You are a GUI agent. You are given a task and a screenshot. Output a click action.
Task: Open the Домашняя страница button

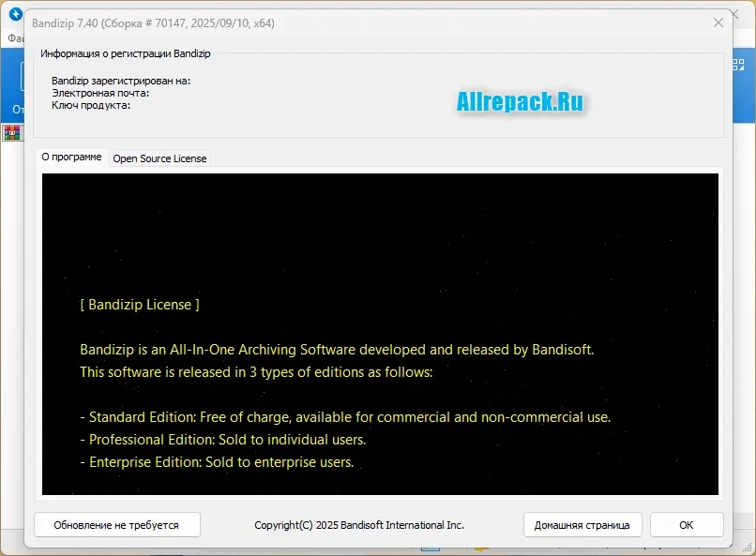[582, 525]
